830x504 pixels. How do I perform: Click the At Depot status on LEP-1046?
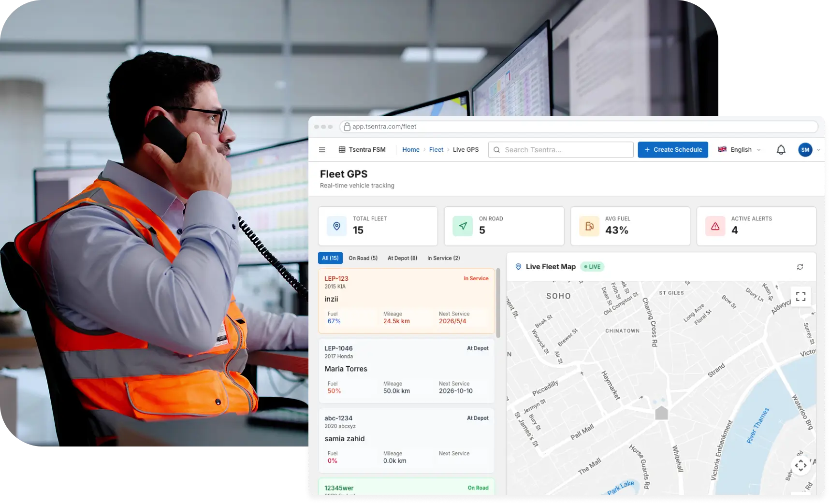pyautogui.click(x=478, y=348)
